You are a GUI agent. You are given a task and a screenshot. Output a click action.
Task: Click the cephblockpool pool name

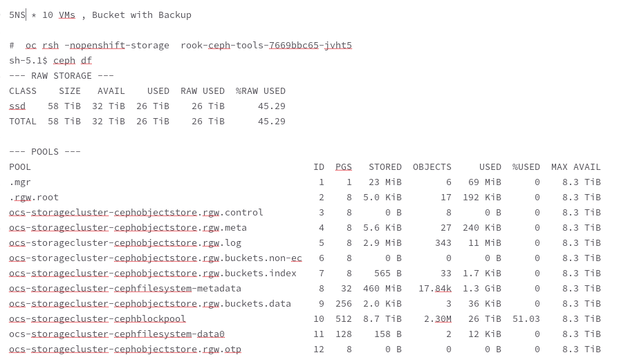pos(98,318)
